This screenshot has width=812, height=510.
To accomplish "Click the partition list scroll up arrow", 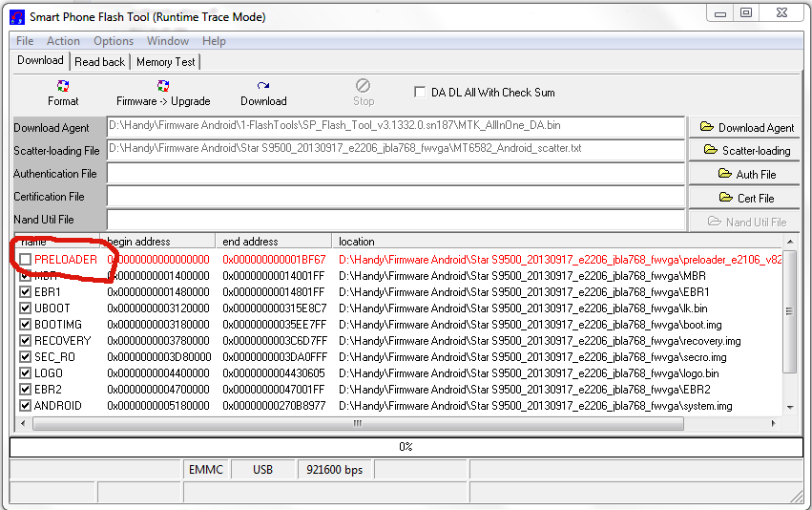I will point(790,242).
